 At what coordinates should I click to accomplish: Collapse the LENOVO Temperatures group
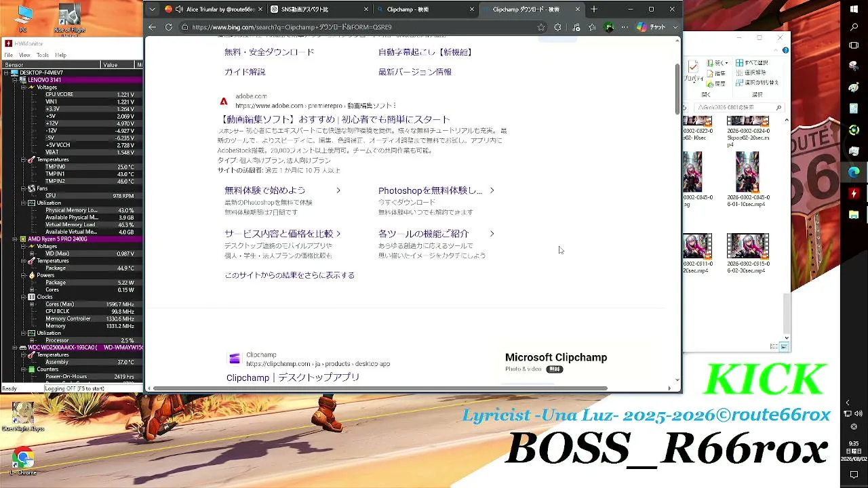[23, 160]
